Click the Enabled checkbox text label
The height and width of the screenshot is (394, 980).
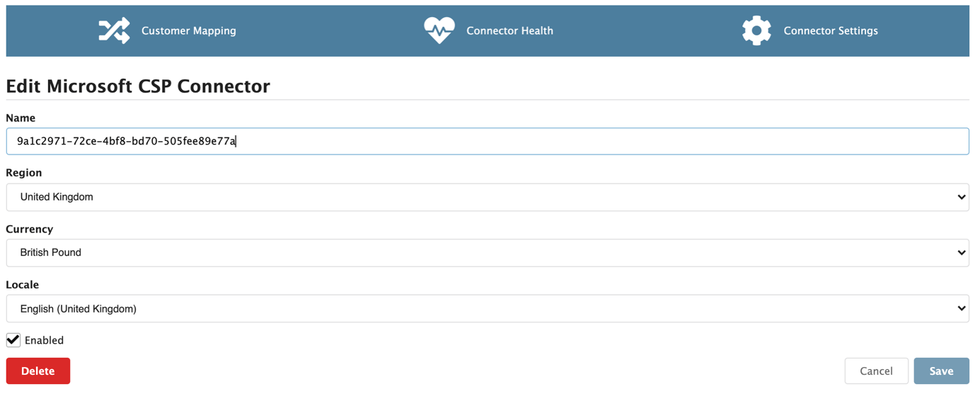click(44, 340)
